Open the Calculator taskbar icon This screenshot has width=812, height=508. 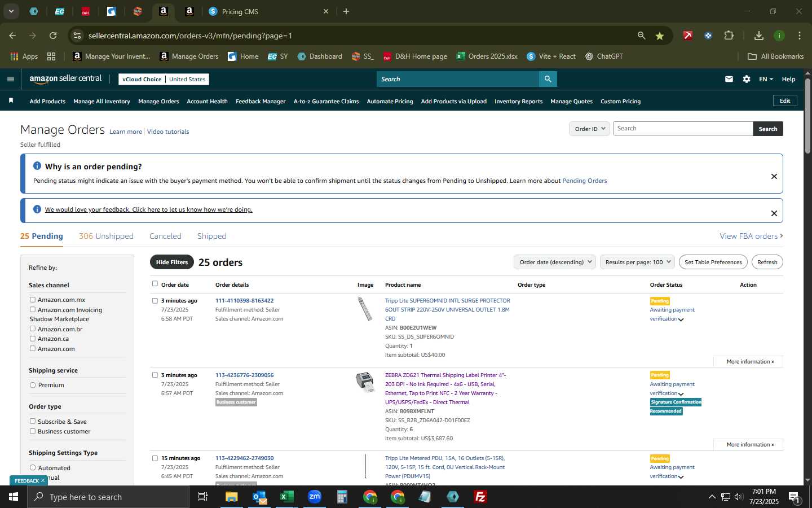click(x=342, y=497)
